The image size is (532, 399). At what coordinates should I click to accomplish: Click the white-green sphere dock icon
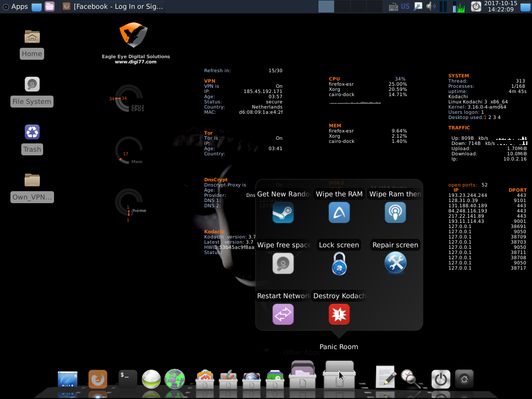[151, 379]
